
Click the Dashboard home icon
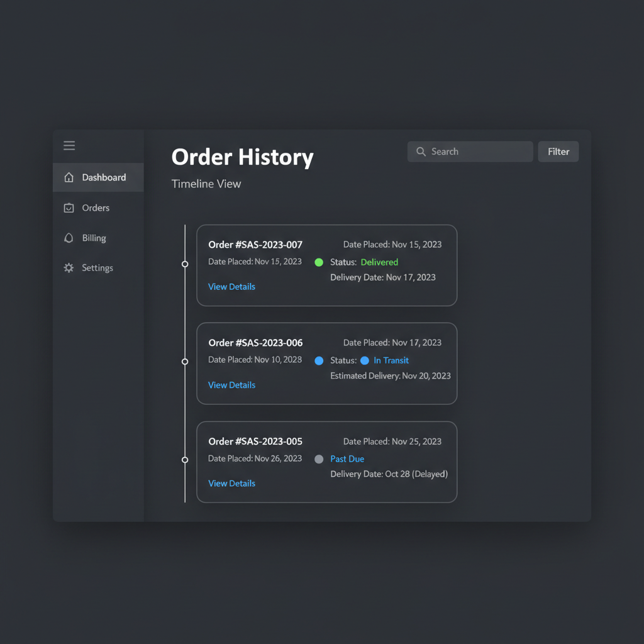click(x=69, y=177)
